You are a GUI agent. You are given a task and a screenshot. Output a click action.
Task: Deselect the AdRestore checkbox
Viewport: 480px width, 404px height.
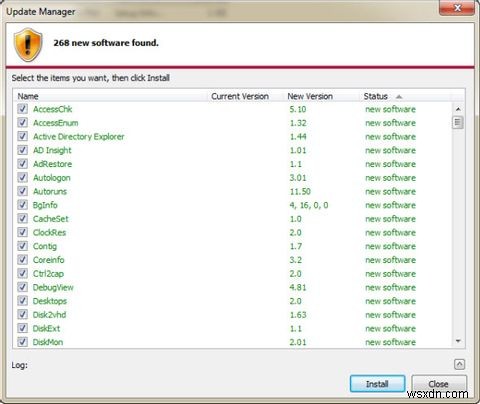[22, 164]
